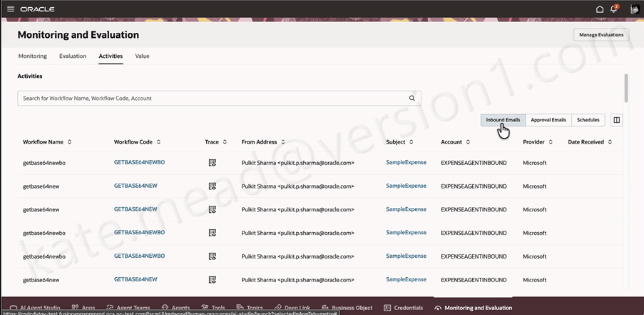Open trace for first getbase64newbo row
This screenshot has height=315, width=644.
pos(212,163)
